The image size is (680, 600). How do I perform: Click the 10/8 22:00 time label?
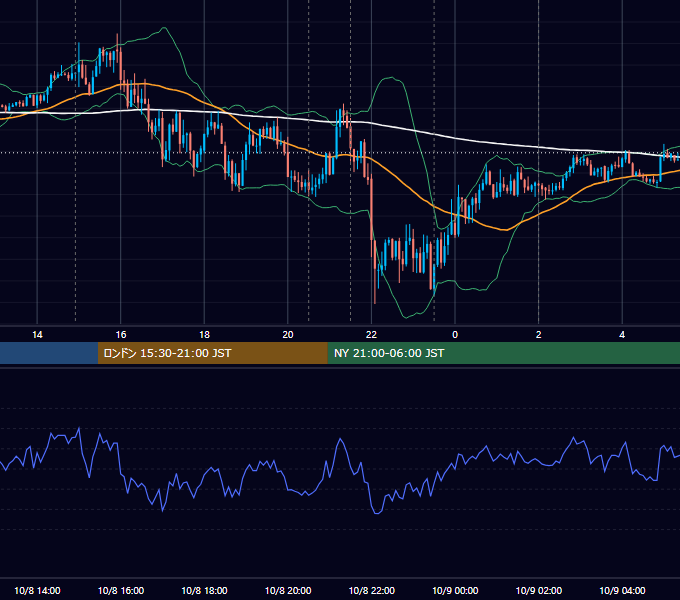372,590
